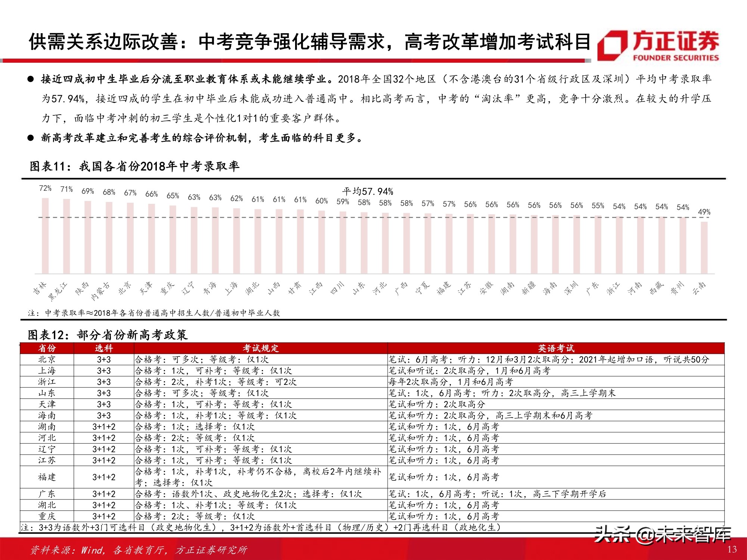Click the 57% bar for 宁夏

point(427,243)
